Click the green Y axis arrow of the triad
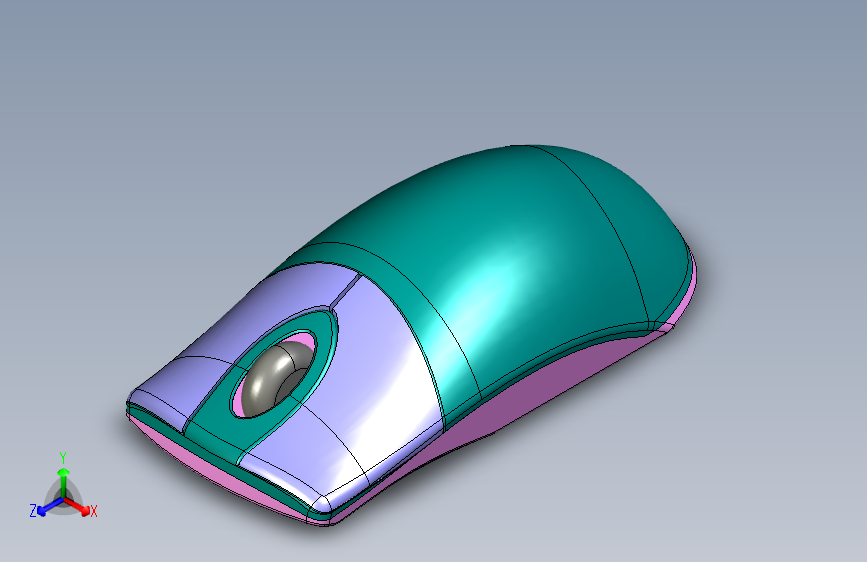 click(64, 482)
